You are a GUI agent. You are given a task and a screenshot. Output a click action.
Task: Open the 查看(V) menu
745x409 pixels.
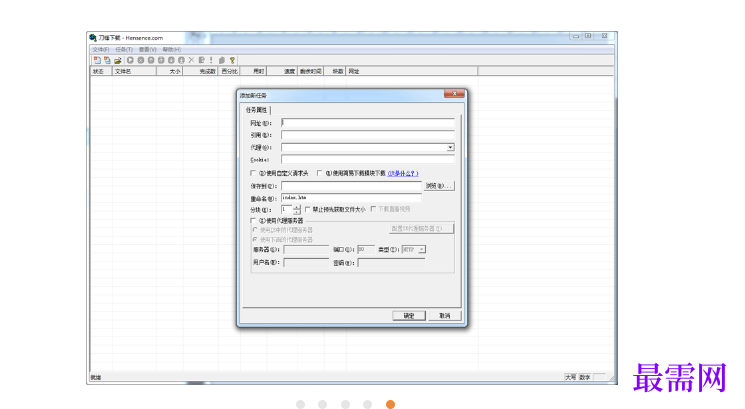click(x=147, y=49)
